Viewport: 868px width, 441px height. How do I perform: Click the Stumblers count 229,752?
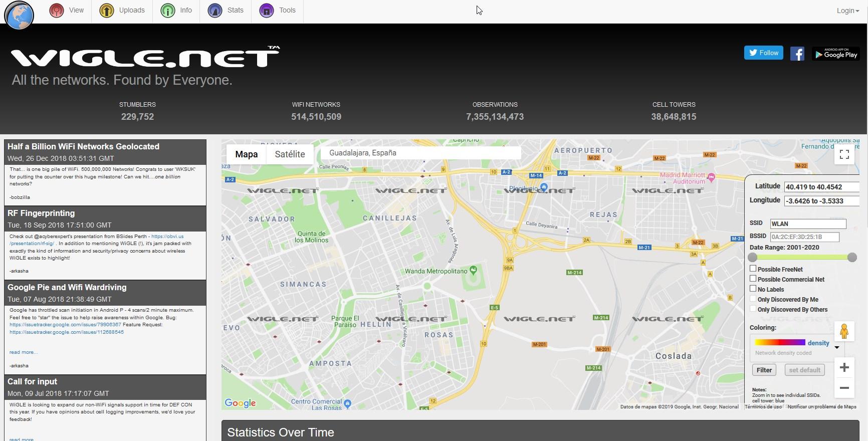click(137, 117)
